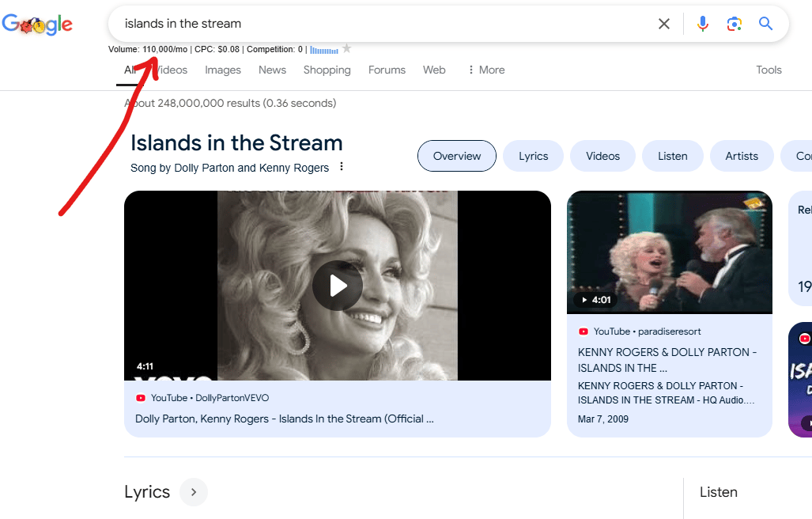Click into the search text field
812x519 pixels.
[383, 24]
